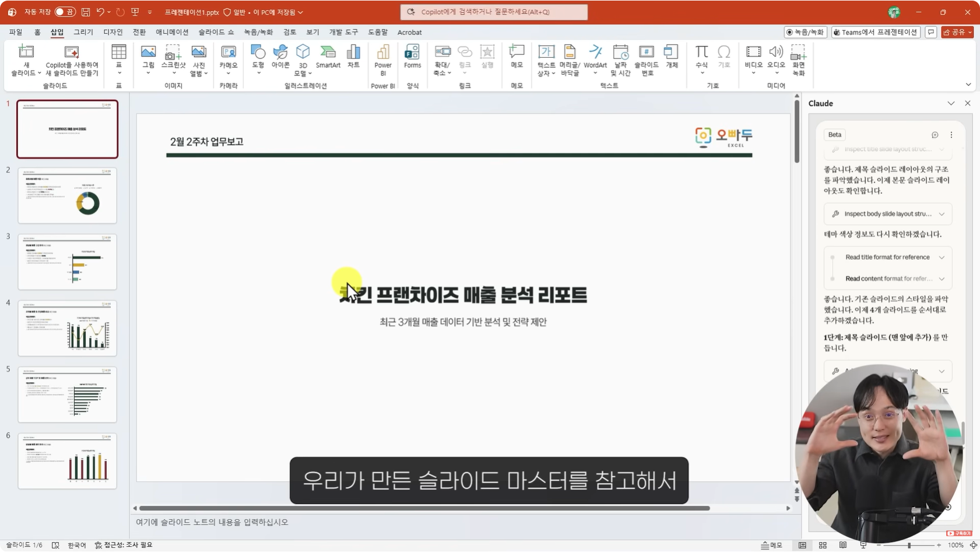Insert a picture (그림)
The height and width of the screenshot is (552, 980).
[149, 60]
